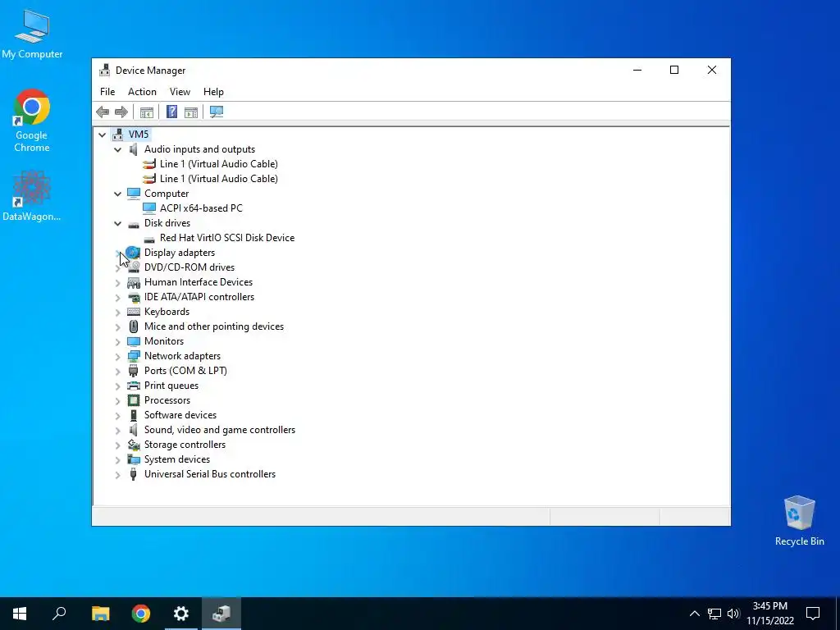Click the Back arrow toolbar icon

click(103, 112)
